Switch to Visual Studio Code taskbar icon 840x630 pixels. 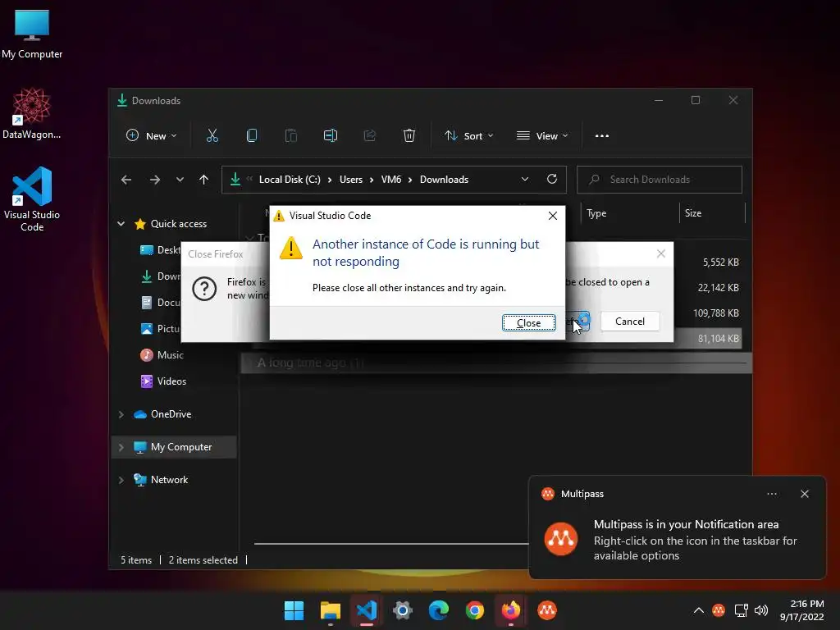(367, 610)
